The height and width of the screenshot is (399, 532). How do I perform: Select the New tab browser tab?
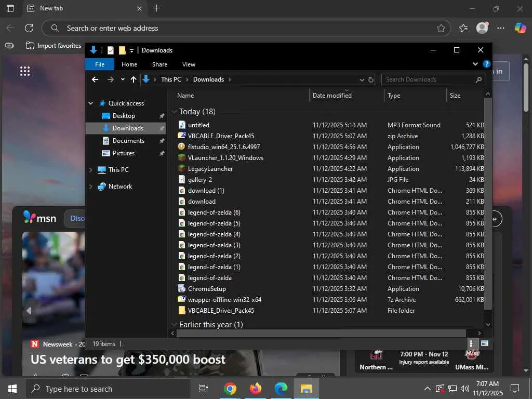85,8
